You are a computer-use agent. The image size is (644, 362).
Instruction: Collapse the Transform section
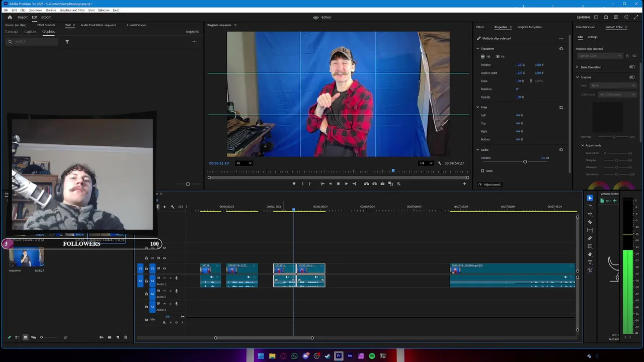(478, 49)
